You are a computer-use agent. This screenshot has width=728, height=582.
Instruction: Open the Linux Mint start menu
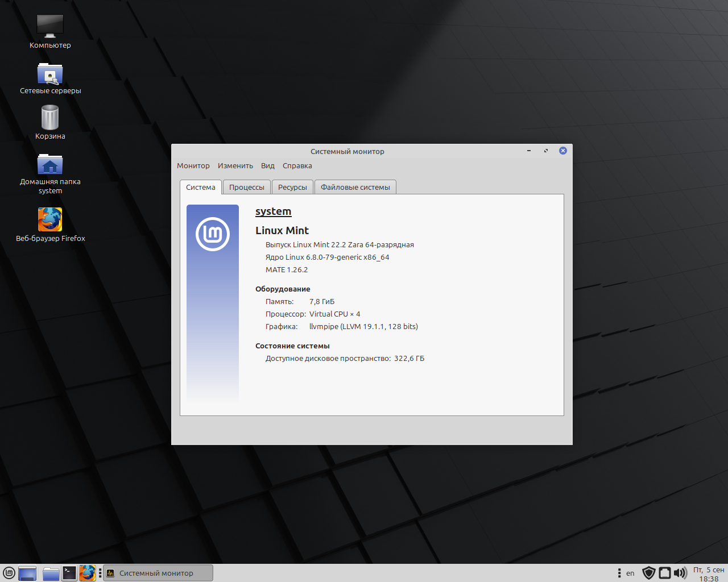pos(9,573)
